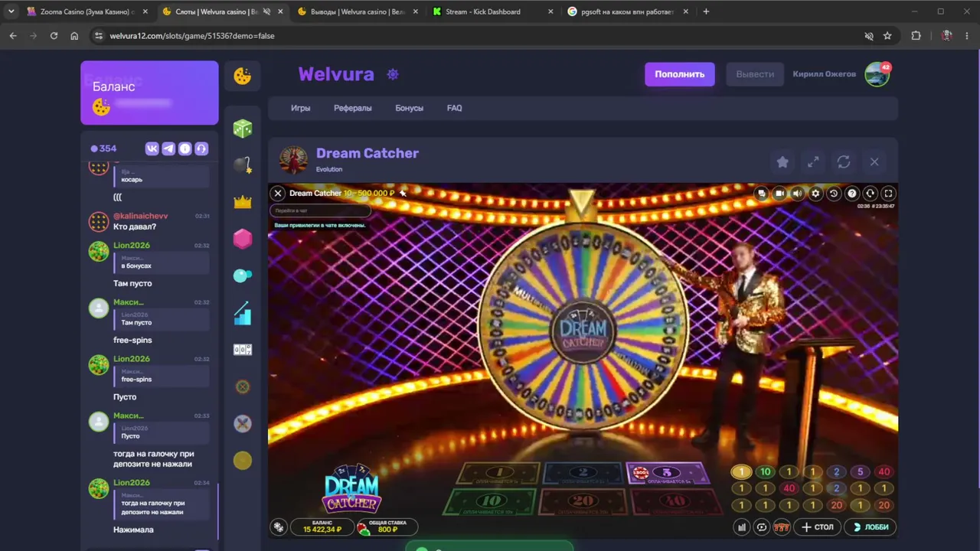Open in-game settings gear
This screenshot has height=551, width=980.
point(815,194)
